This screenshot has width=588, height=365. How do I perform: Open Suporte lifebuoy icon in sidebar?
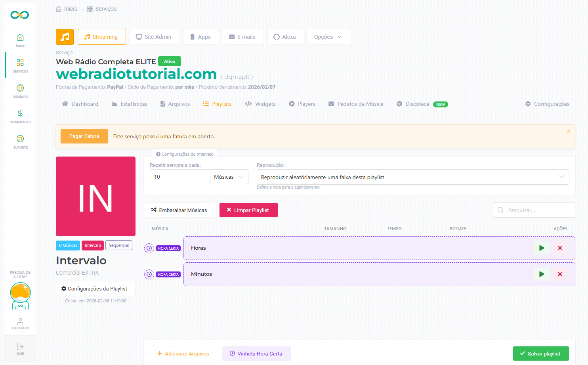click(20, 139)
